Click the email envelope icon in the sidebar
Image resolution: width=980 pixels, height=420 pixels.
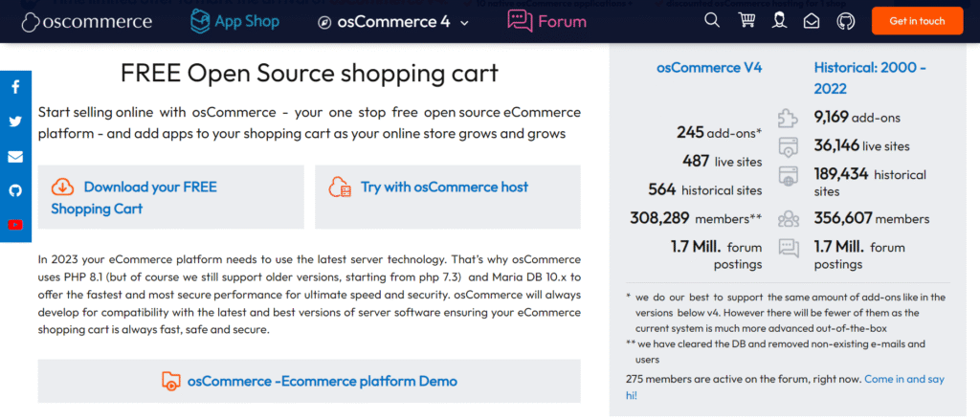(15, 156)
